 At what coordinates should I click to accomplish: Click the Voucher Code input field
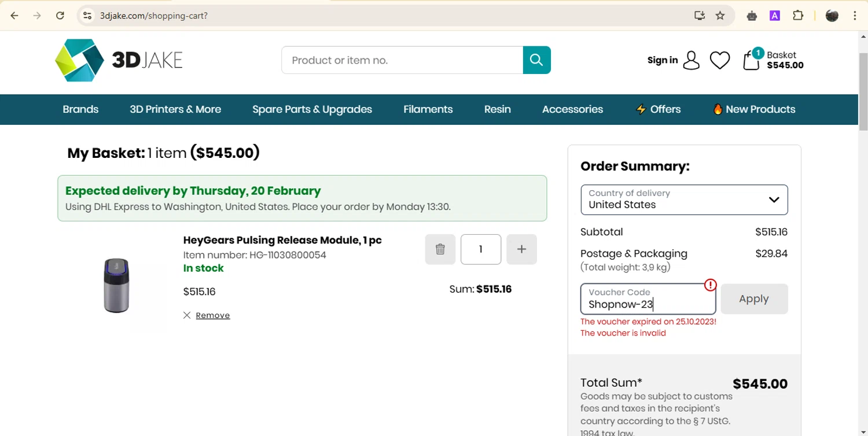tap(648, 299)
